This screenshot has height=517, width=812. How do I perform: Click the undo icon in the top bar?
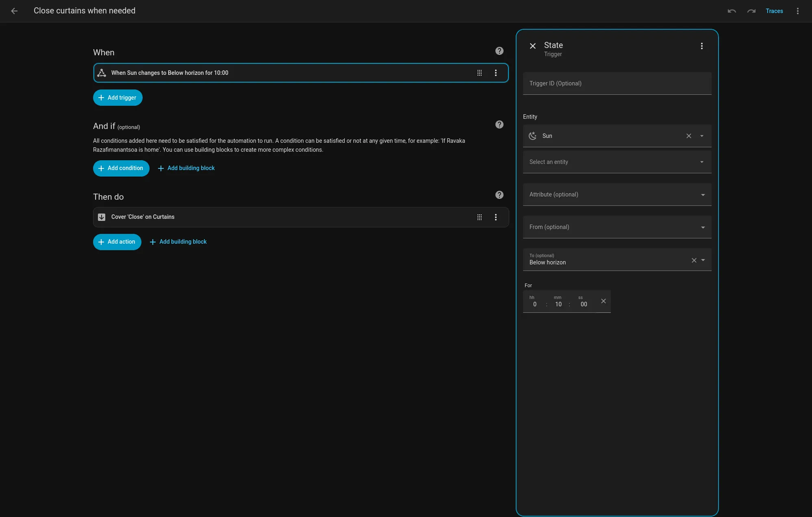point(732,11)
